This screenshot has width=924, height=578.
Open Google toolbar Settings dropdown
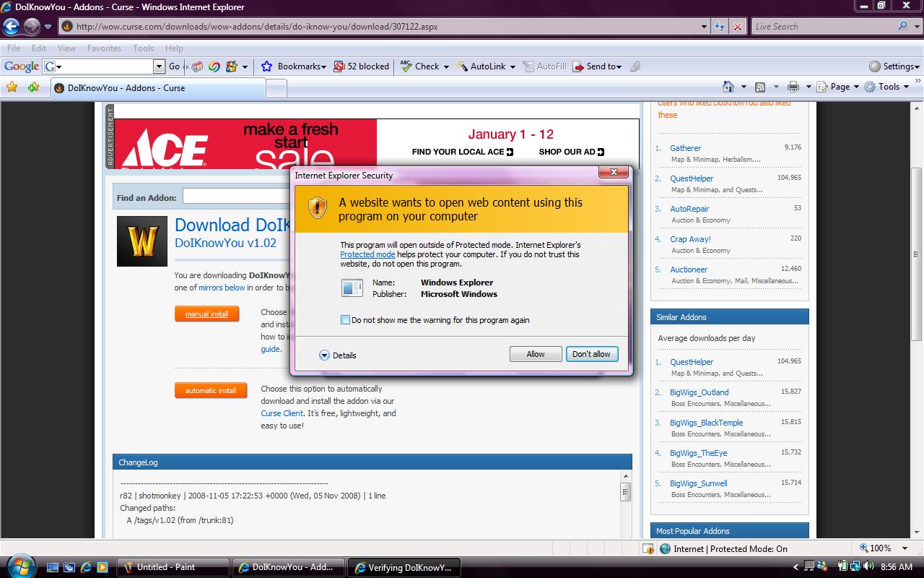pos(894,66)
